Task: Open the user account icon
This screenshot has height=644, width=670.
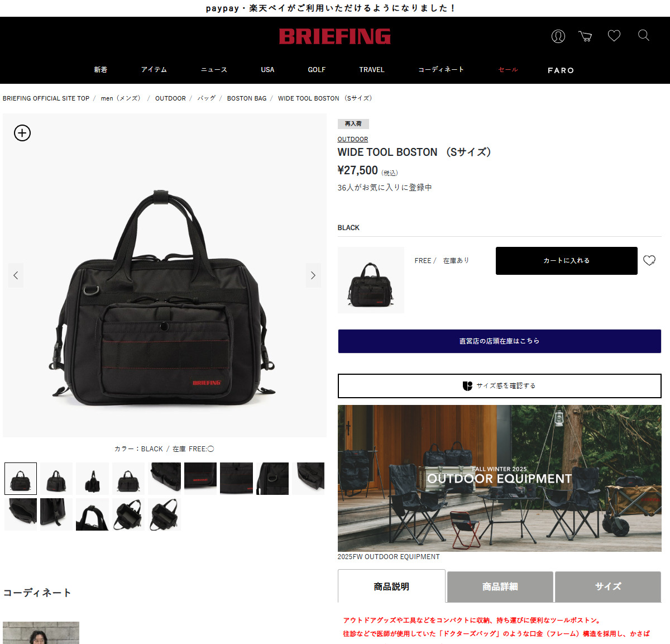Action: pos(558,36)
